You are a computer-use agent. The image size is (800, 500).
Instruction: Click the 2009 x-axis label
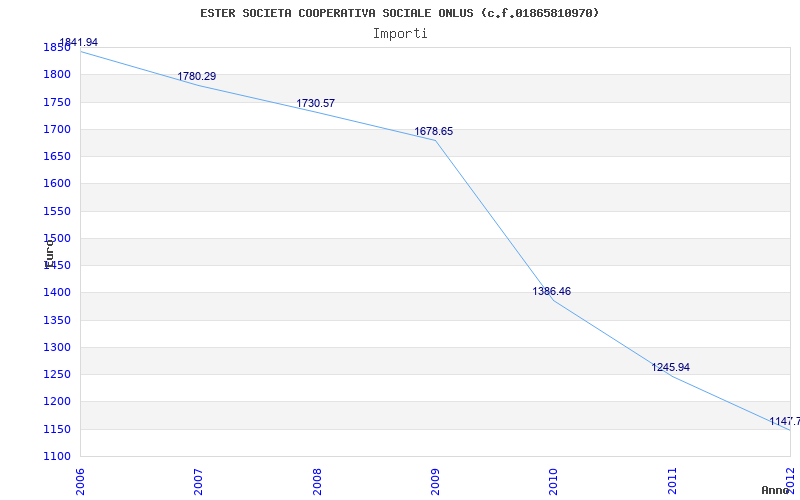click(435, 481)
